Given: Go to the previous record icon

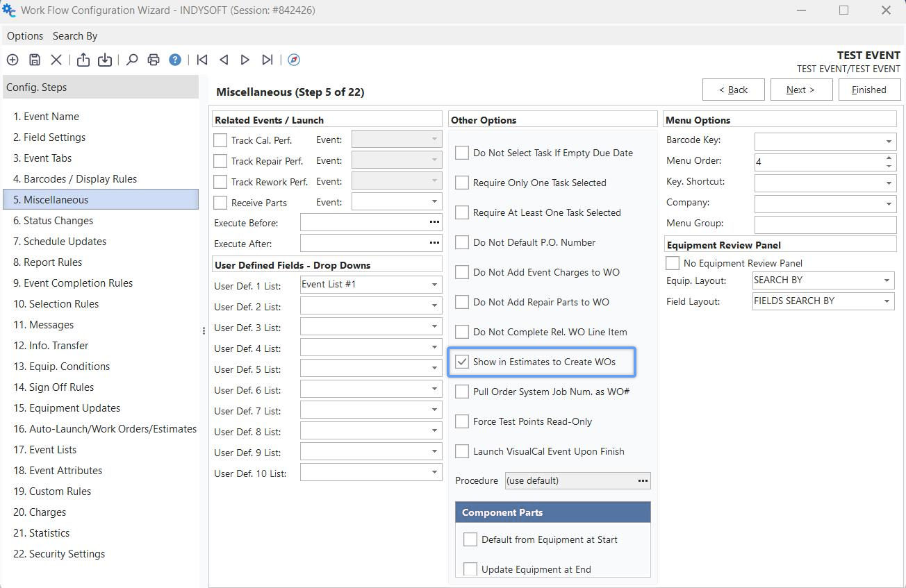Looking at the screenshot, I should (x=224, y=60).
